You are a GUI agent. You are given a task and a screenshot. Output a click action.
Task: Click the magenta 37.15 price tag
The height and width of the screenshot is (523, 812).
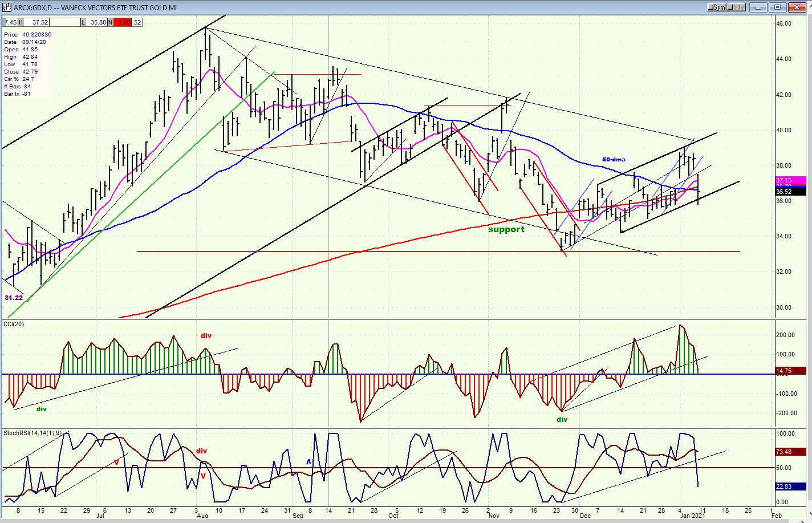click(x=790, y=180)
